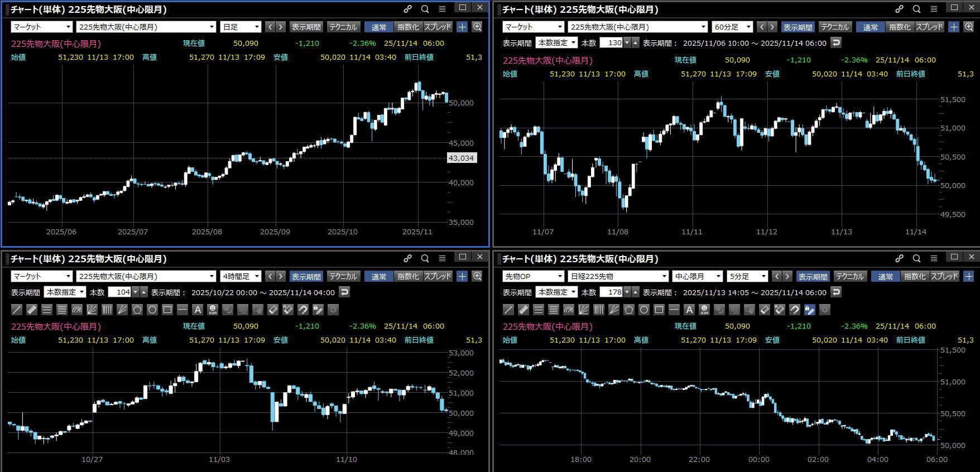Increase the 本数 bar count in 5-minute chart
Viewport: 980px width, 472px height.
coord(636,289)
